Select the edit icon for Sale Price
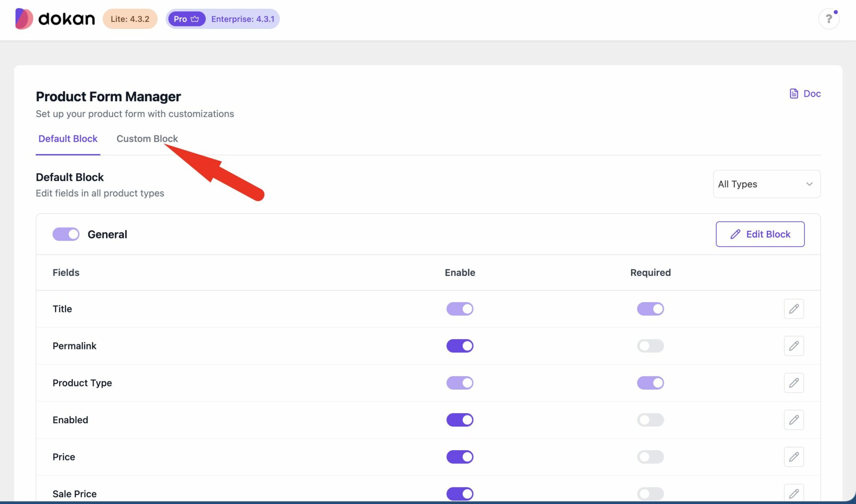The width and height of the screenshot is (856, 504). pos(794,494)
